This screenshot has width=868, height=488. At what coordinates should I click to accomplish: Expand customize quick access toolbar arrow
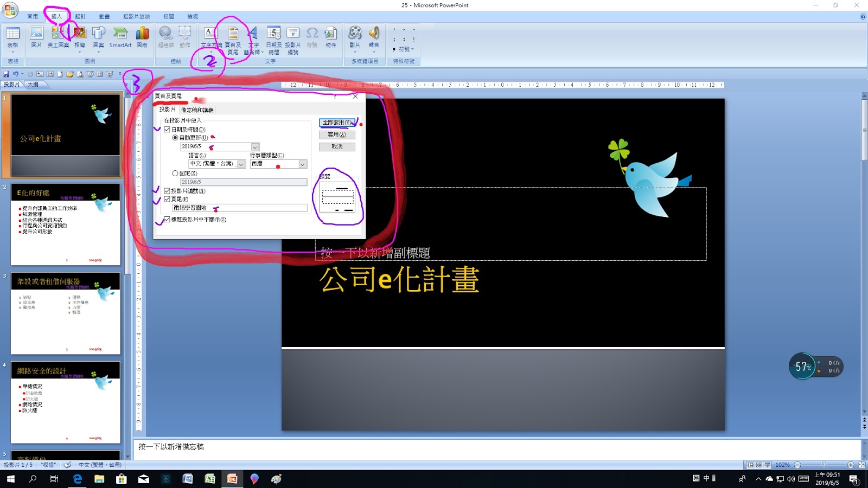pyautogui.click(x=120, y=74)
